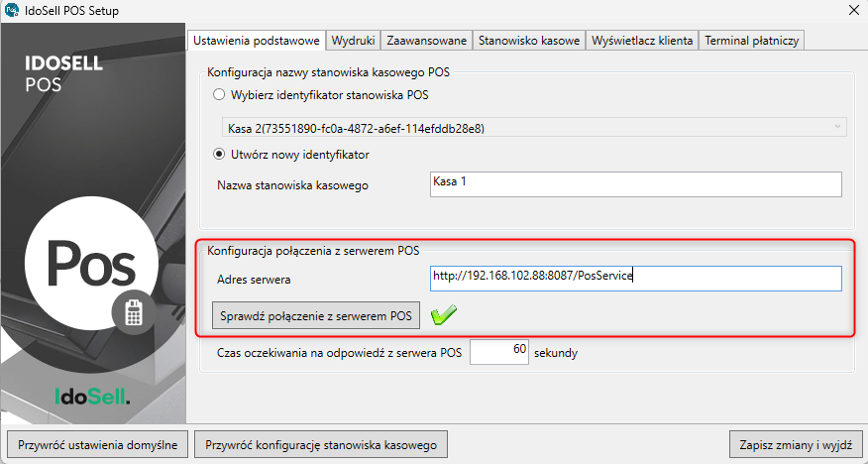
Task: Click the 'IDOSELL POS' heading in sidebar
Action: coord(63,73)
